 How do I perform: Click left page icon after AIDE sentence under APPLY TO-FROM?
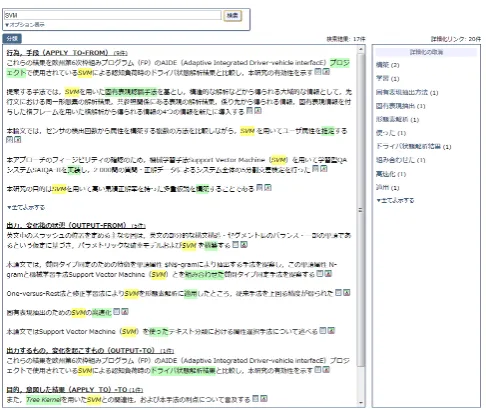pyautogui.click(x=318, y=72)
